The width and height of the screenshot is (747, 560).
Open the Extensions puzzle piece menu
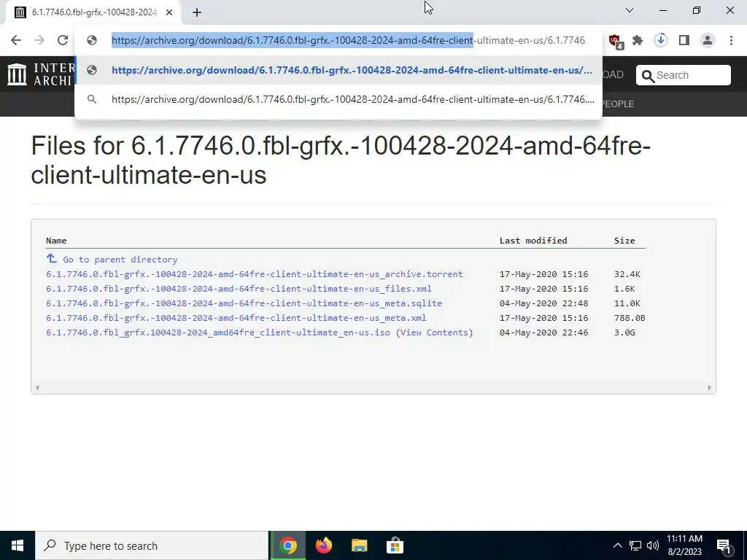click(x=638, y=41)
